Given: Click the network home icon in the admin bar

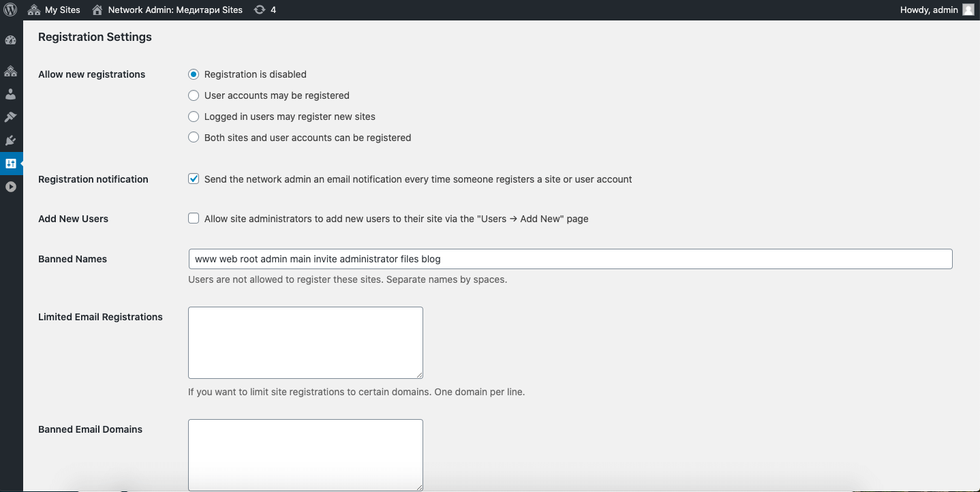Looking at the screenshot, I should pos(97,10).
